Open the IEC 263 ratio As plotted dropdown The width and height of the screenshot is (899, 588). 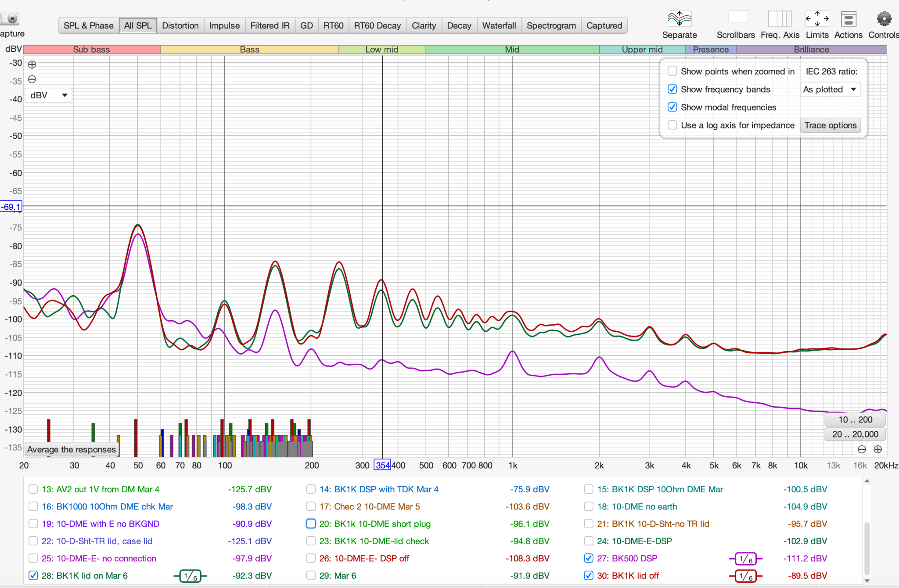830,90
